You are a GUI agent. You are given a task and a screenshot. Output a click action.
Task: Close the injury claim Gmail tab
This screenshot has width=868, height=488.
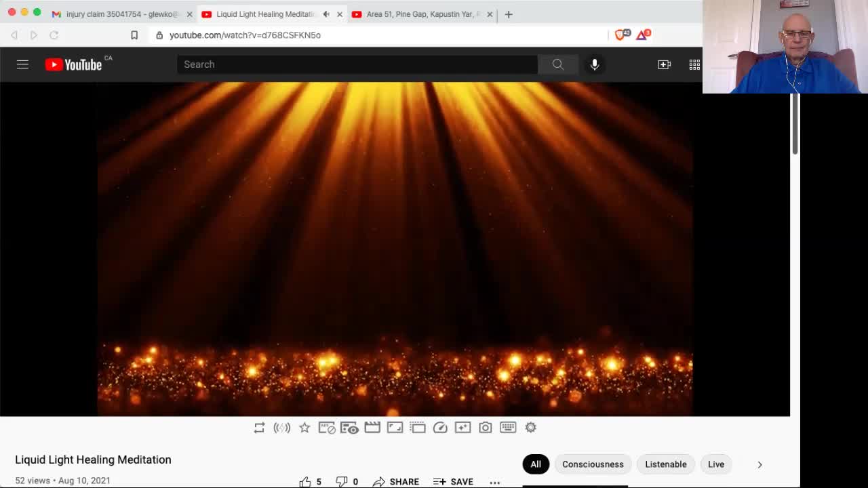[x=189, y=14]
